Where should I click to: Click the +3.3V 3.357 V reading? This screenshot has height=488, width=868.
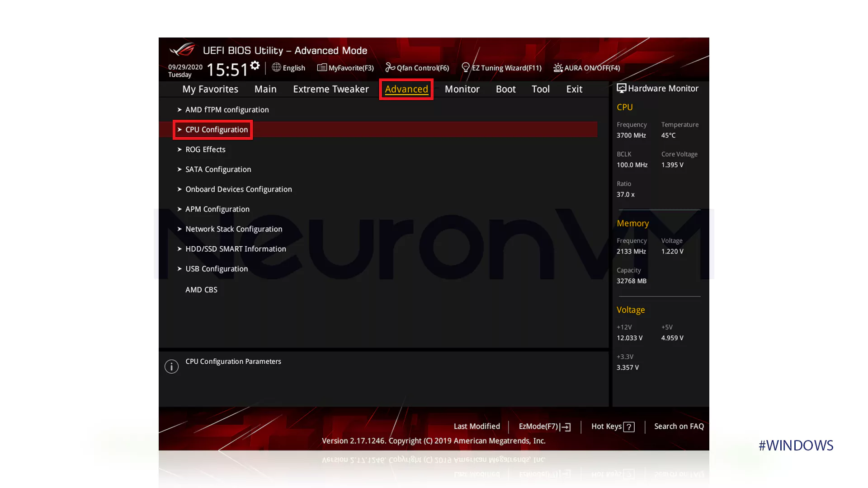tap(627, 368)
